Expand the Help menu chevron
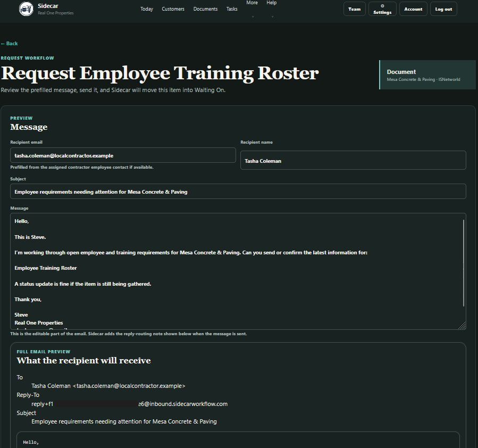Viewport: 478px width, 448px height. coord(273,16)
